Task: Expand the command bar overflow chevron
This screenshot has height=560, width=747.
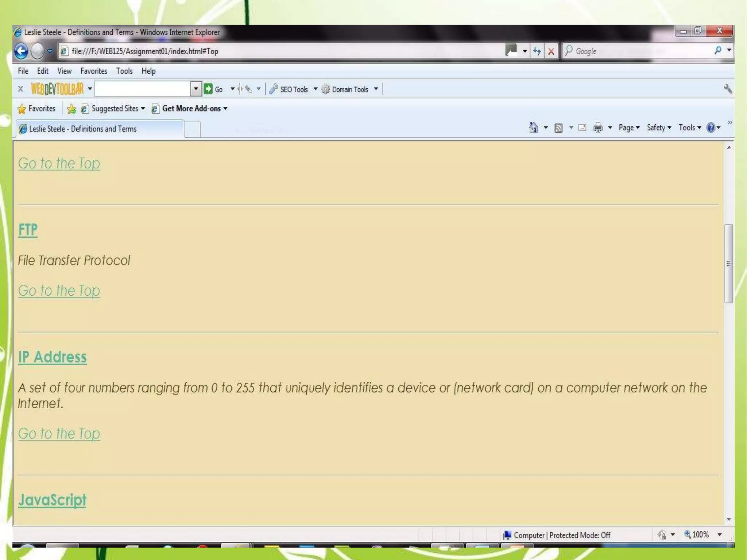Action: 729,122
